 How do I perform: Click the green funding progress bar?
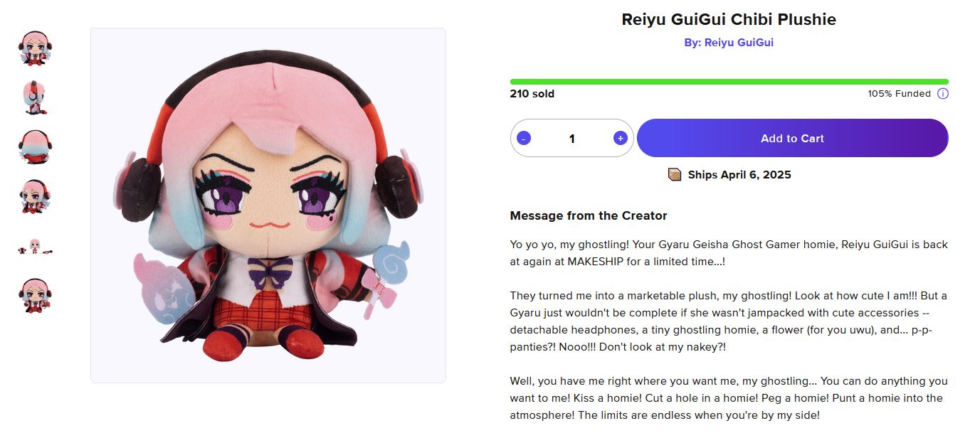pyautogui.click(x=729, y=82)
